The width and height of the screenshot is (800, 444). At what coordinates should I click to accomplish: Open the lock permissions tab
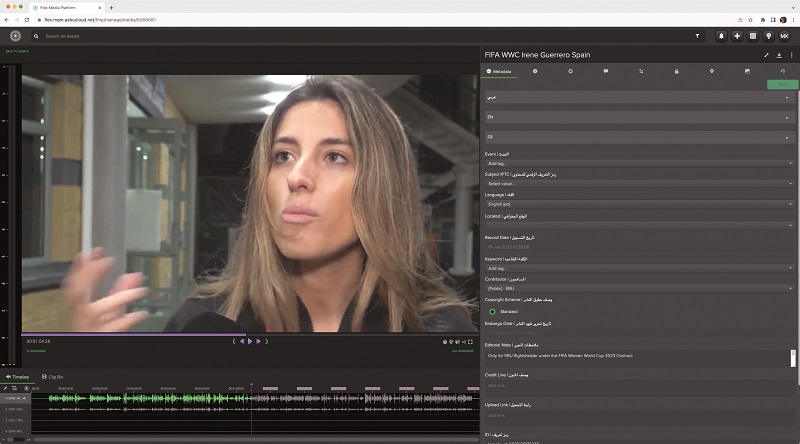[677, 71]
